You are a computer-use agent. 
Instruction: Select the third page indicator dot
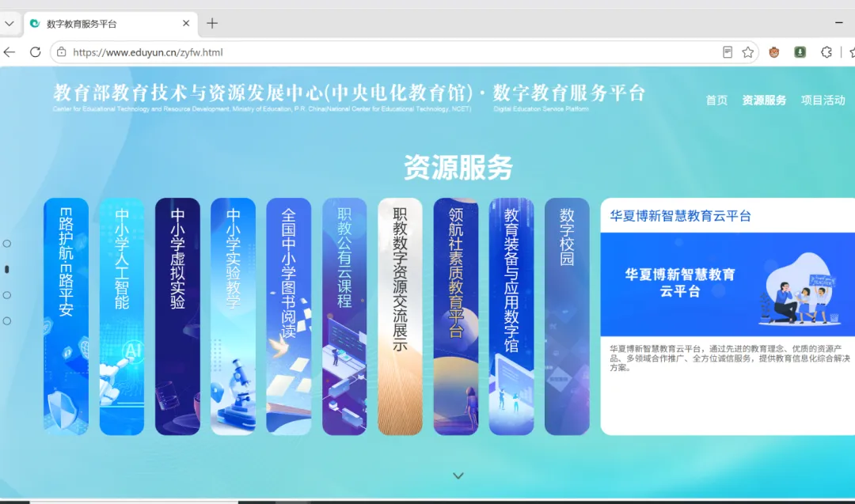7,295
